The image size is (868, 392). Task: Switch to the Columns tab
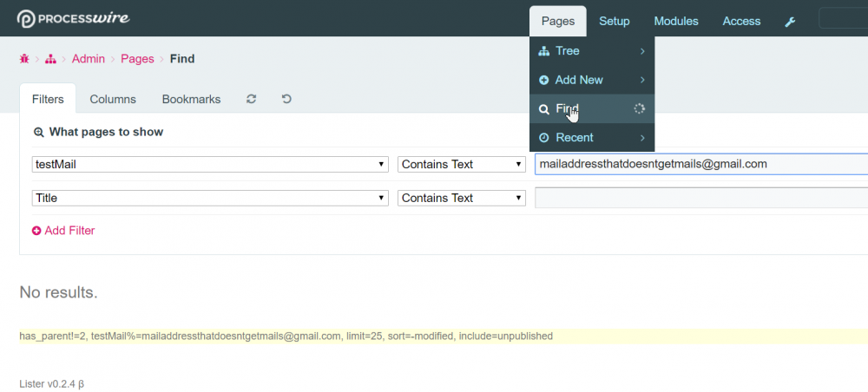113,99
